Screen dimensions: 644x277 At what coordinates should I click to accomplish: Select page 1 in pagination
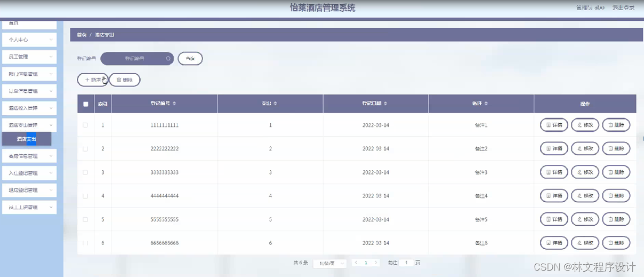pyautogui.click(x=366, y=263)
